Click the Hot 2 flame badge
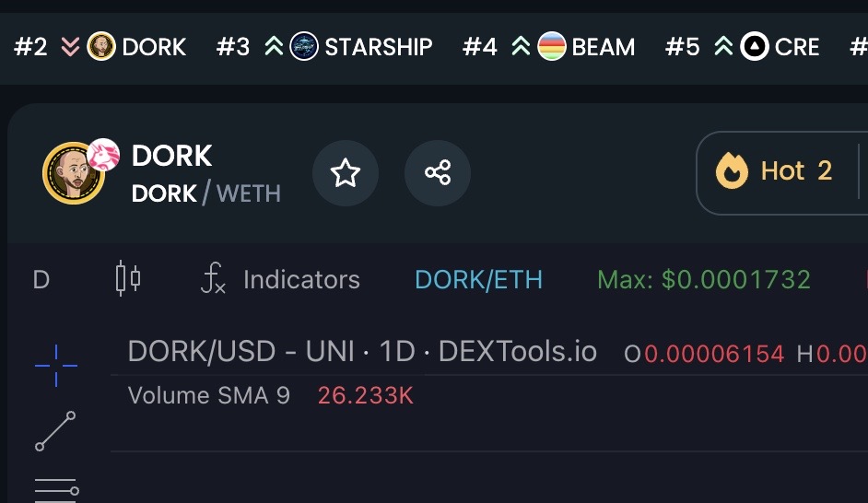This screenshot has width=868, height=503. click(774, 171)
